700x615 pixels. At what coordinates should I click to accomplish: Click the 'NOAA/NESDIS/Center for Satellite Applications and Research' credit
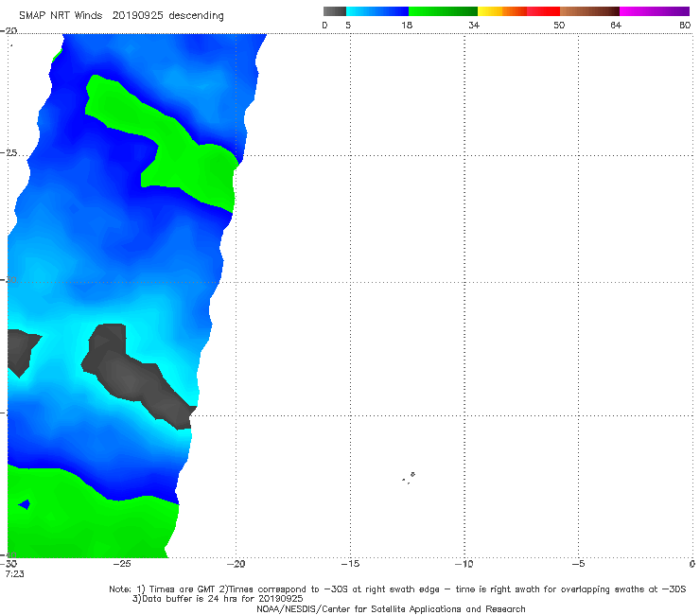[391, 608]
